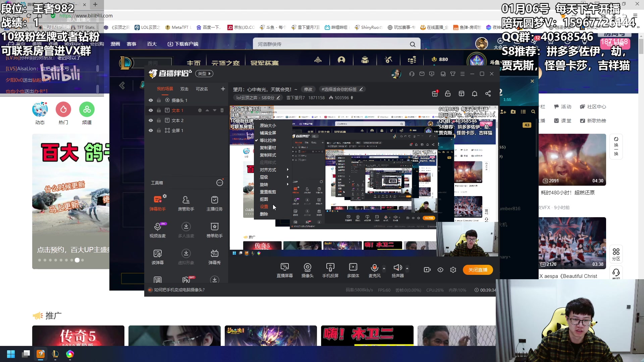Screen dimensions: 644x362
Task: Move 文本 1 layer up
Action: pos(207,110)
